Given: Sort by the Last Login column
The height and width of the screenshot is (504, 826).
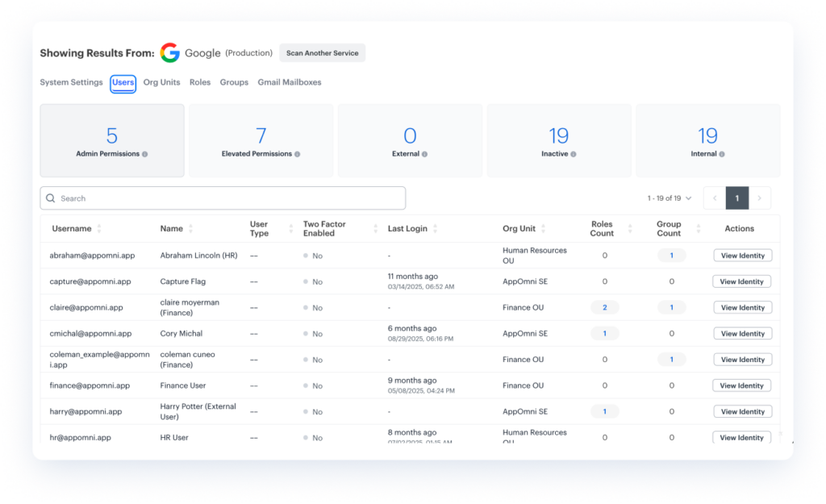Looking at the screenshot, I should 436,229.
